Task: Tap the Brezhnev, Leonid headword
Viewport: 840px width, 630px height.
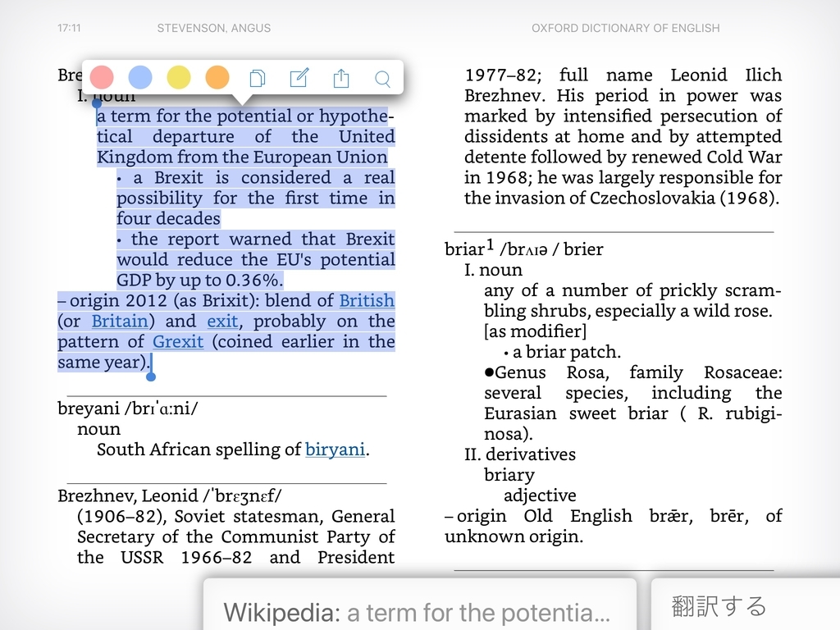Action: (127, 495)
